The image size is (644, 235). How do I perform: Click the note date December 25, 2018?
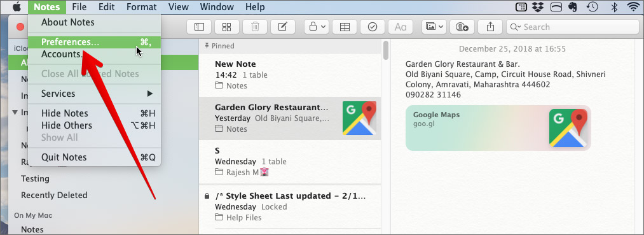(x=512, y=49)
